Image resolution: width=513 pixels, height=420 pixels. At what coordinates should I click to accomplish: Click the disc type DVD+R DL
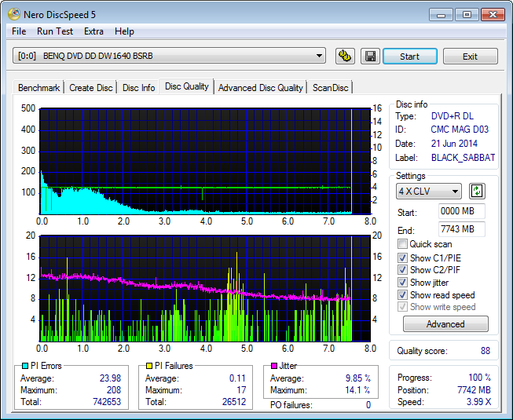(x=453, y=116)
